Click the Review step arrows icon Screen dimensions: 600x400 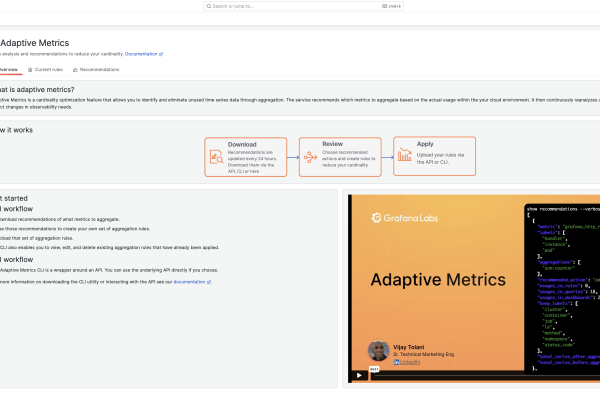310,155
